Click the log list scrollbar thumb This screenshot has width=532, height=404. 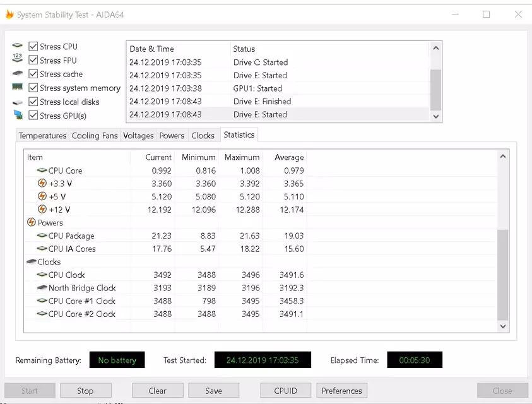tap(436, 90)
